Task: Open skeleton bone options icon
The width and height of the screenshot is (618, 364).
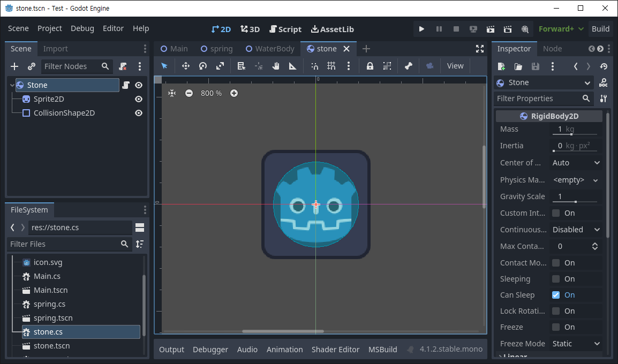Action: pyautogui.click(x=408, y=66)
